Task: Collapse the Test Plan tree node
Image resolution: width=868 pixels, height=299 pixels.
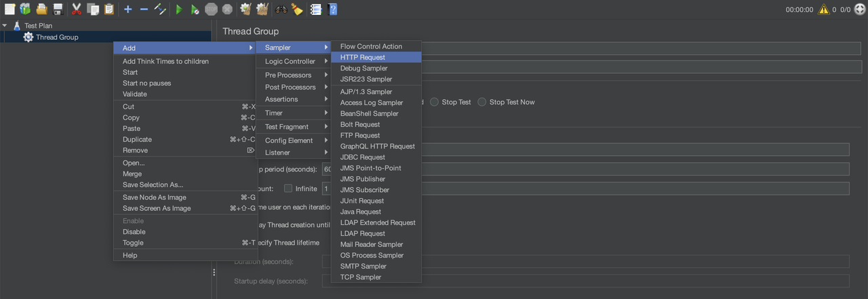Action: pyautogui.click(x=5, y=26)
